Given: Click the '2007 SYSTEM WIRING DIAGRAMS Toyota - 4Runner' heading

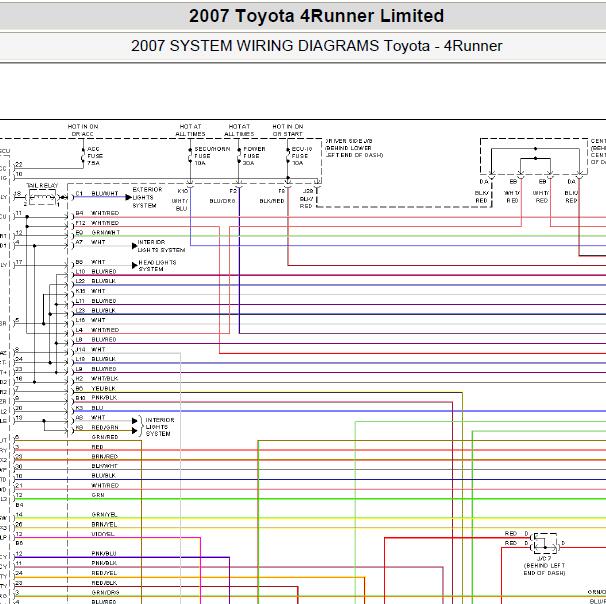Looking at the screenshot, I should 317,46.
